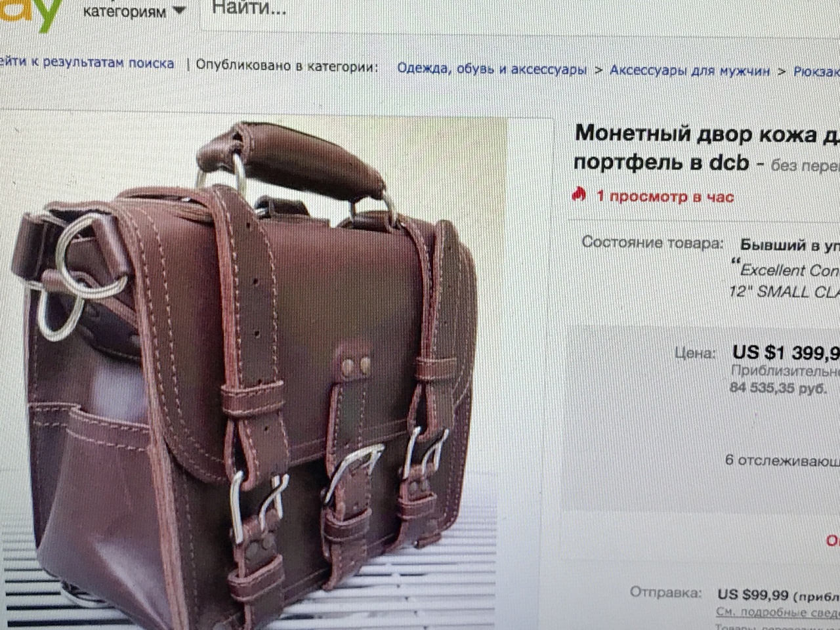
Task: Click the US $99,99 shipping cost
Action: 752,595
